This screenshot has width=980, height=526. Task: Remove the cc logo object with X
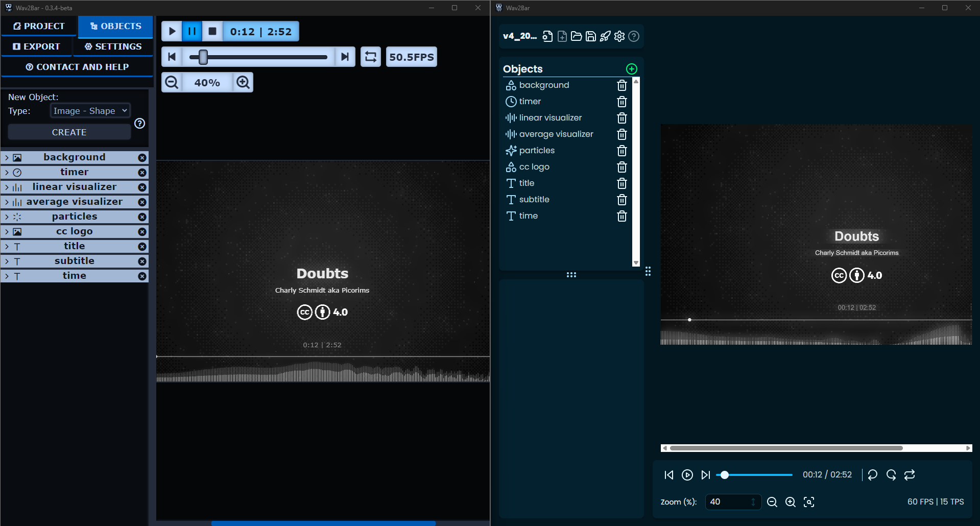click(x=142, y=232)
